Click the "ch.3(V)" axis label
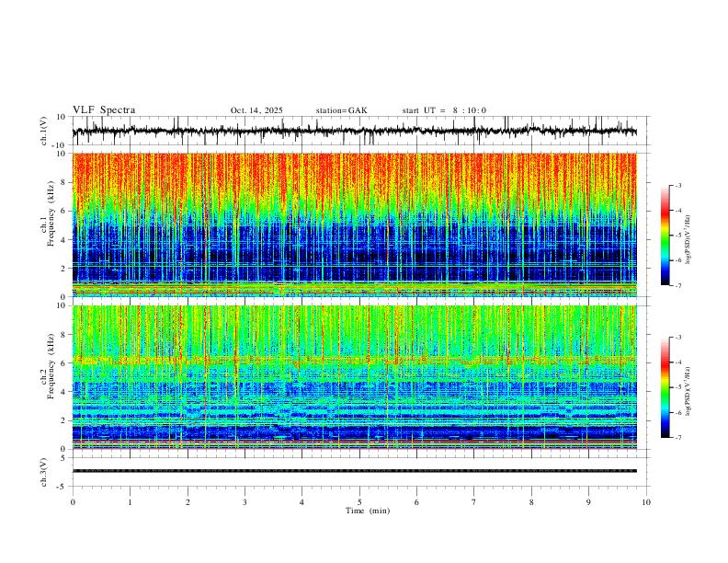 pos(44,473)
